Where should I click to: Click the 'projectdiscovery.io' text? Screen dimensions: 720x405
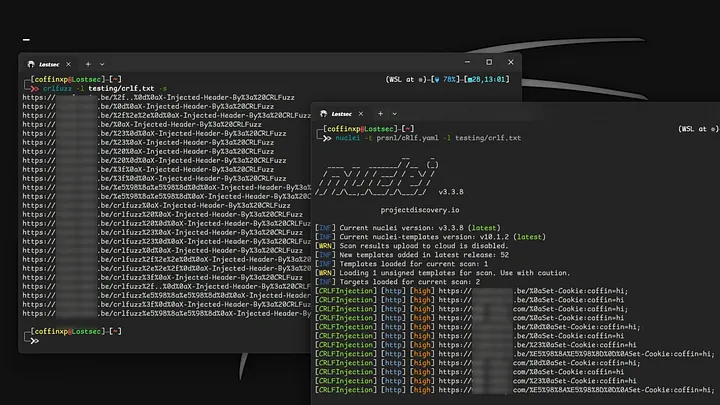pos(420,210)
